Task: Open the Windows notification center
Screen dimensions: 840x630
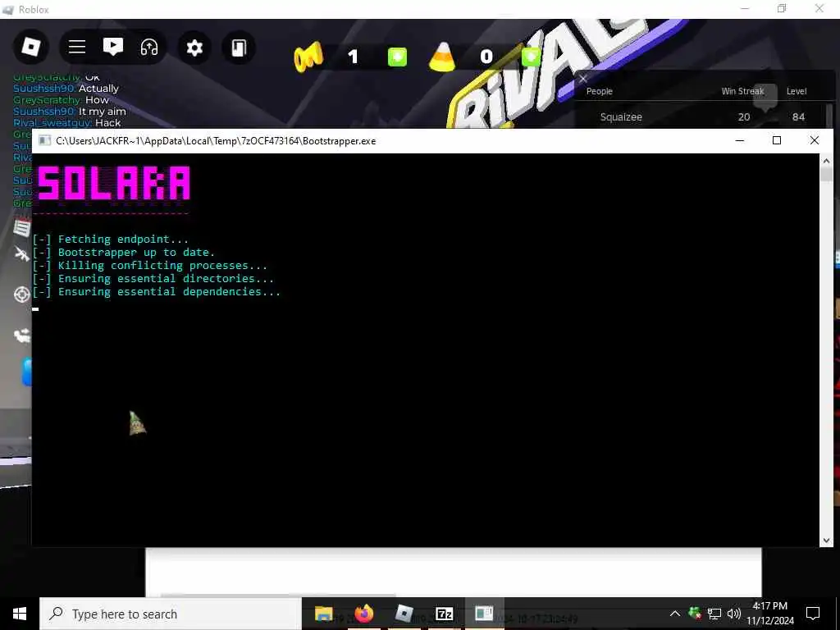Action: (813, 614)
